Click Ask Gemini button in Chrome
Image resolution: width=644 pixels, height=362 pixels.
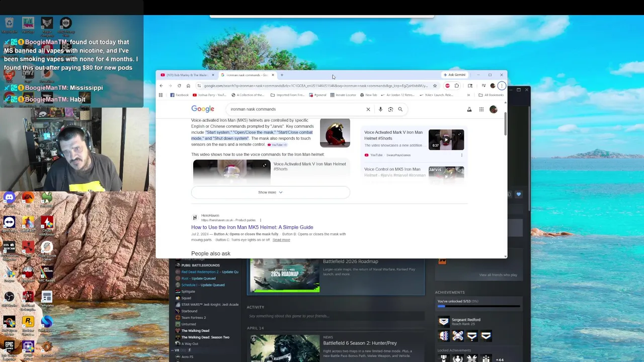point(454,75)
